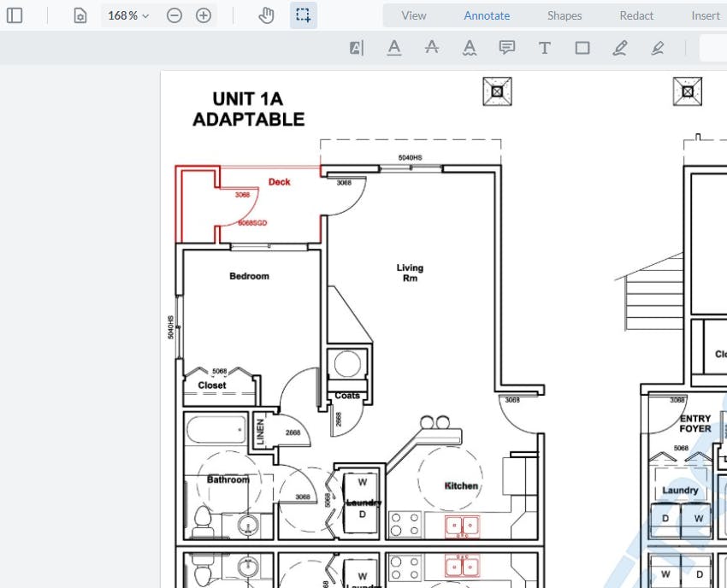
Task: Switch to the Redact tab
Action: pos(636,15)
